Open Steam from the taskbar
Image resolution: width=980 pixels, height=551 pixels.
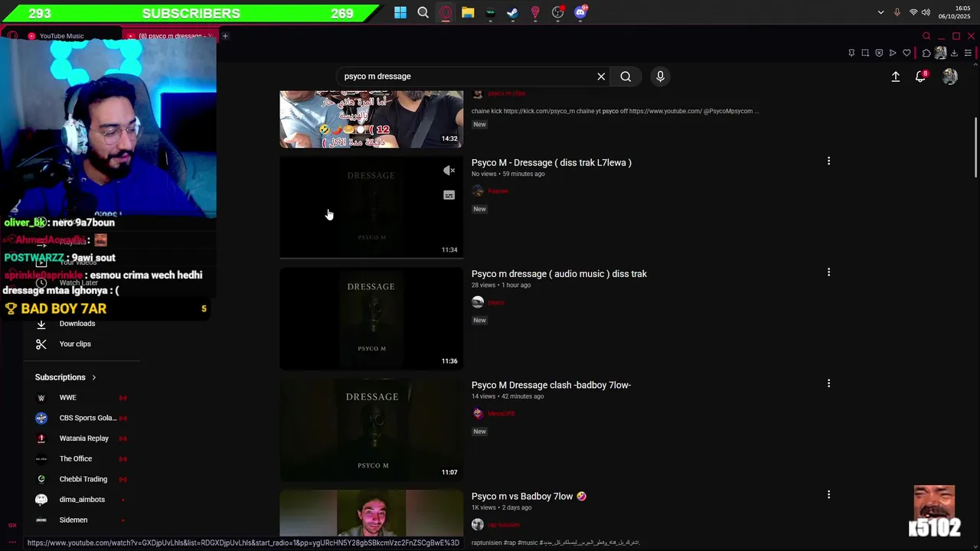(513, 12)
